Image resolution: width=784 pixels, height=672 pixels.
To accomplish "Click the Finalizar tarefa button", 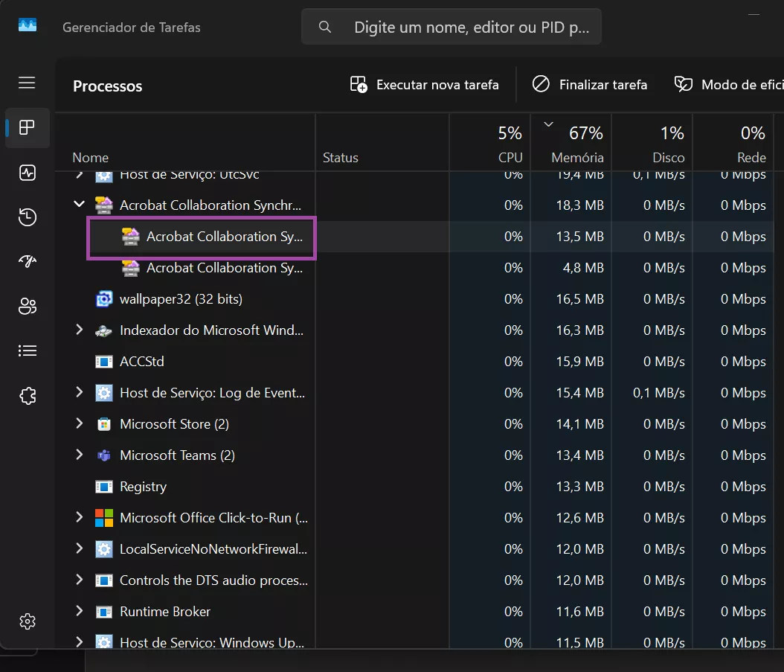I will click(x=590, y=85).
